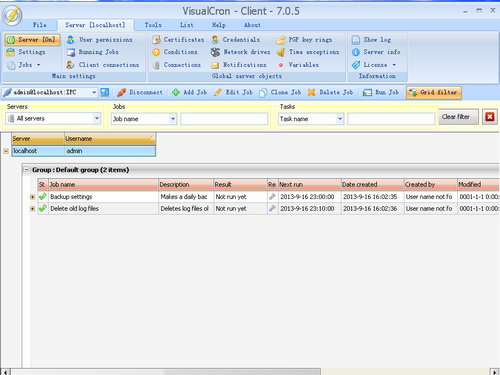Viewport: 500px width, 375px height.
Task: Click Add Job
Action: 189,92
